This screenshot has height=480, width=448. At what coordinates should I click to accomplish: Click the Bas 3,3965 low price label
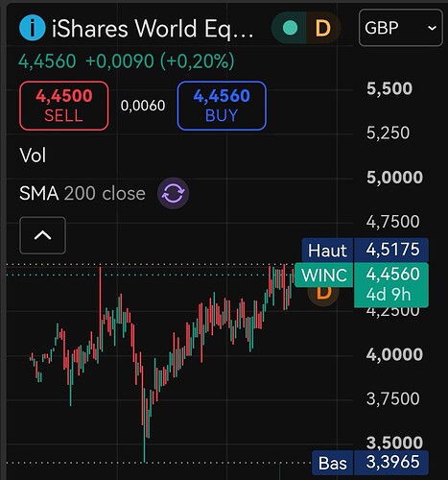click(370, 463)
